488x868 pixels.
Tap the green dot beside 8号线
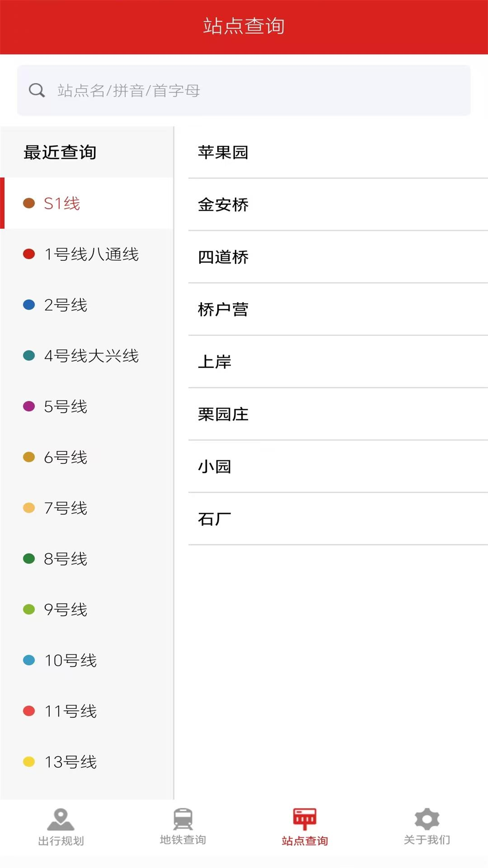point(29,559)
